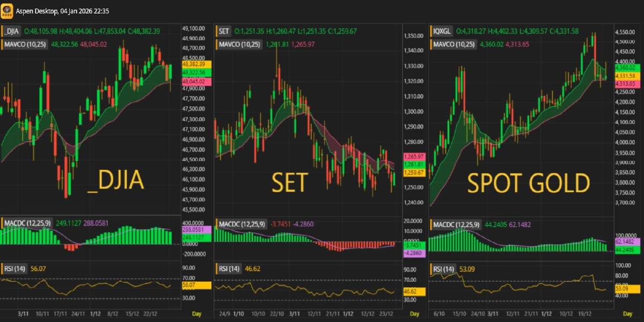Image resolution: width=644 pixels, height=322 pixels.
Task: Open MACDC (12,25,9) settings on DJIA chart
Action: (x=26, y=222)
